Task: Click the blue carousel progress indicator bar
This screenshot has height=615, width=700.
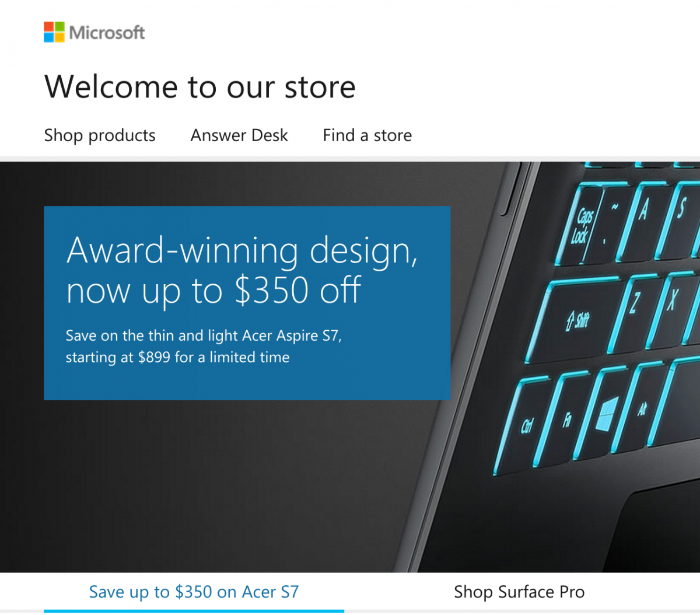Action: 194,611
